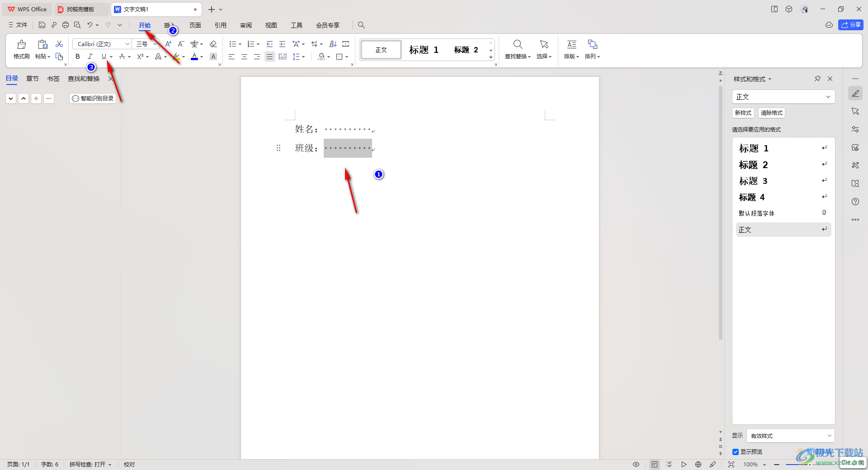Toggle Italic formatting
This screenshot has width=868, height=470.
[90, 56]
